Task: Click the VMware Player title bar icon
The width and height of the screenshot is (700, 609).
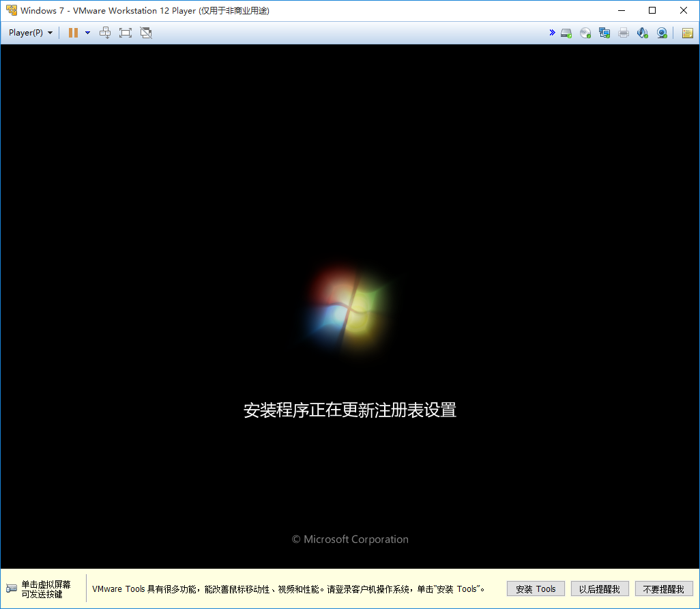Action: click(x=11, y=10)
